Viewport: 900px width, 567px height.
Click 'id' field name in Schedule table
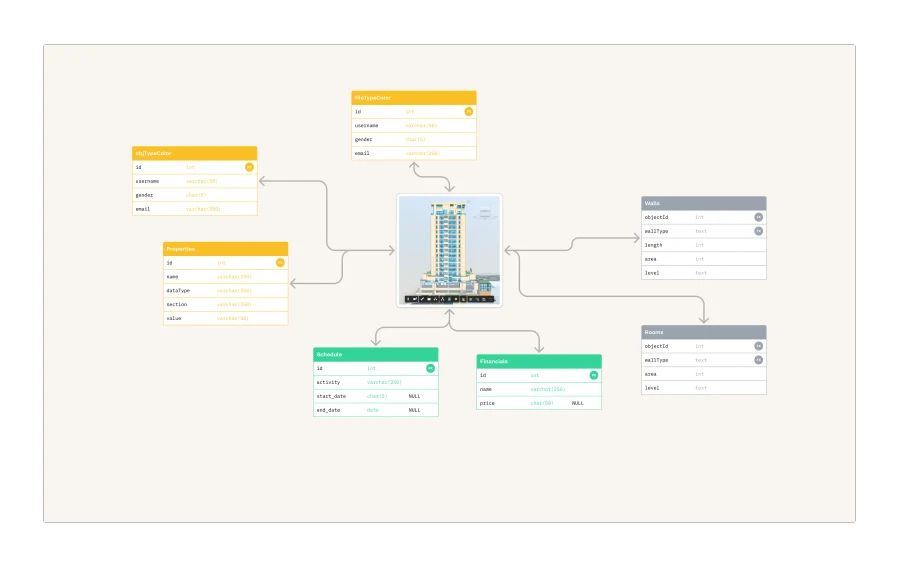point(319,368)
